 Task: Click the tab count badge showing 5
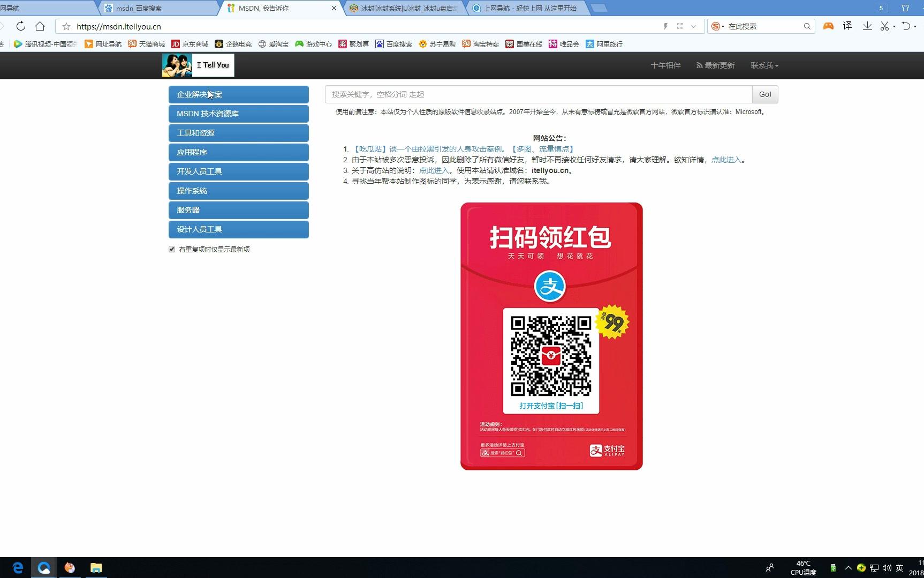(x=881, y=8)
